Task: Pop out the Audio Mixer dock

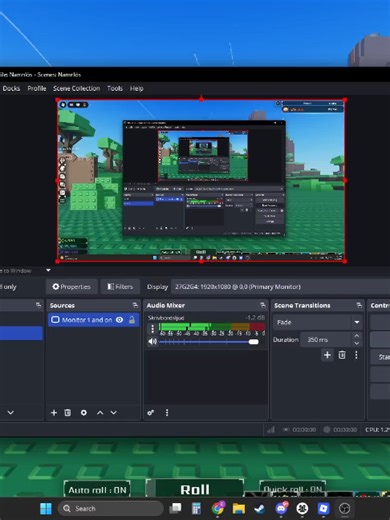Action: pyautogui.click(x=263, y=305)
